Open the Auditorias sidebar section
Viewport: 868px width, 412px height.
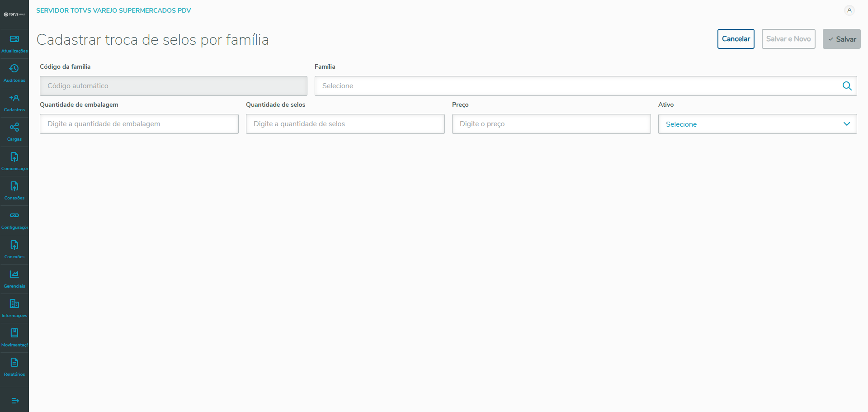pos(14,73)
